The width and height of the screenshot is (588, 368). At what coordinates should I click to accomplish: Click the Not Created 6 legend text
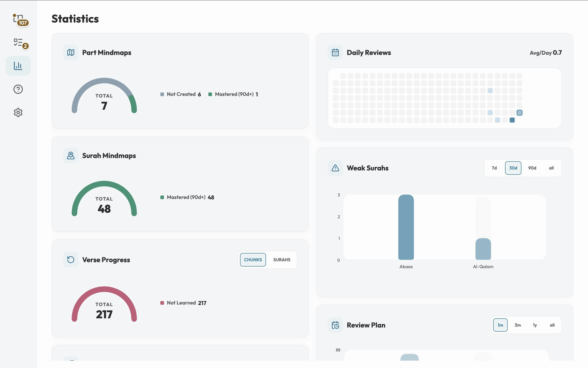coord(184,95)
